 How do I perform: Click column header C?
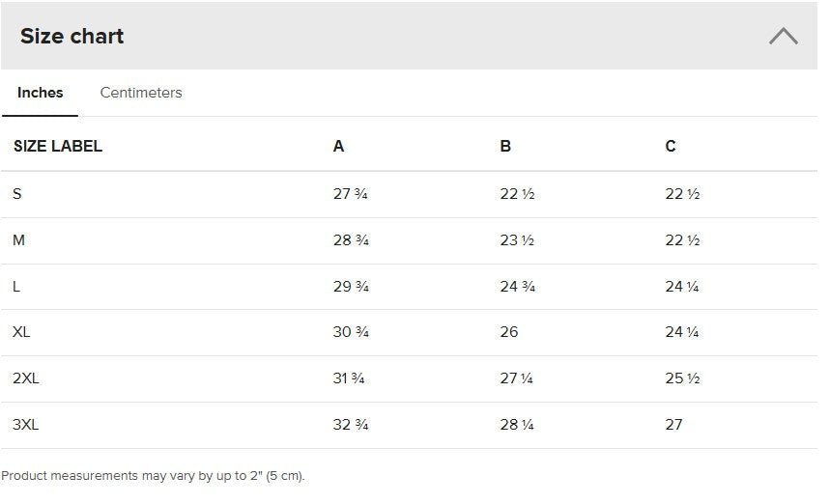coord(671,147)
